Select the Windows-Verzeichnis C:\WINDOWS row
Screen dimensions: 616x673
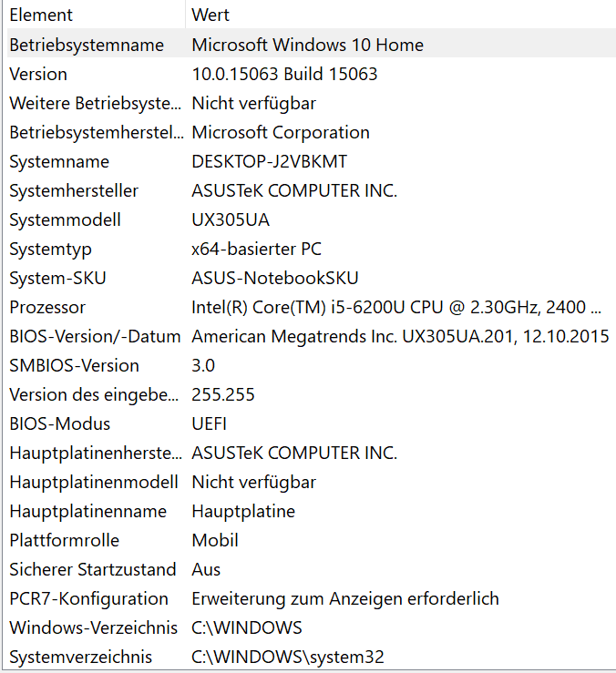(x=312, y=628)
